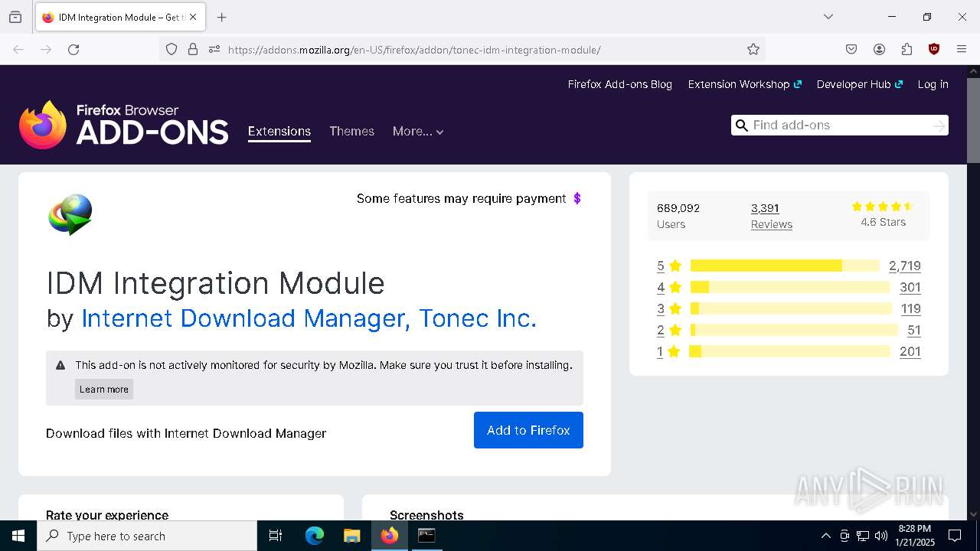Select the Themes menu item
980x551 pixels.
click(x=351, y=132)
